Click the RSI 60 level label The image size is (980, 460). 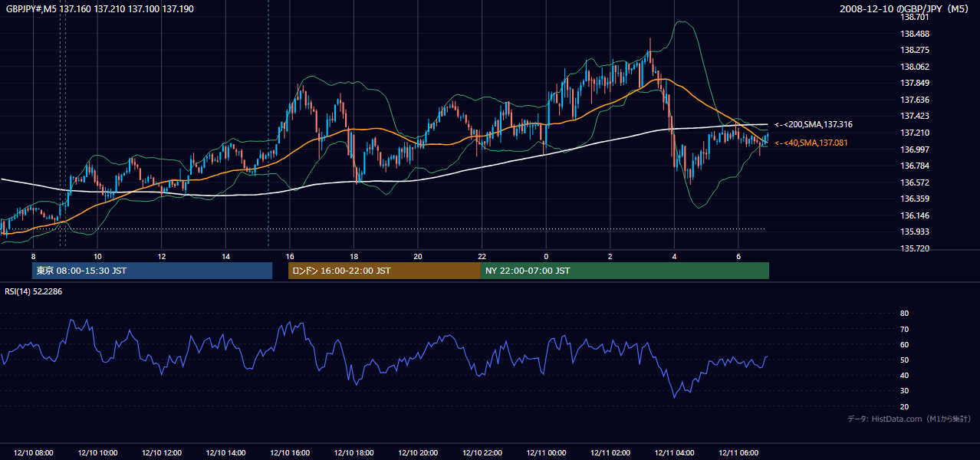[x=904, y=344]
